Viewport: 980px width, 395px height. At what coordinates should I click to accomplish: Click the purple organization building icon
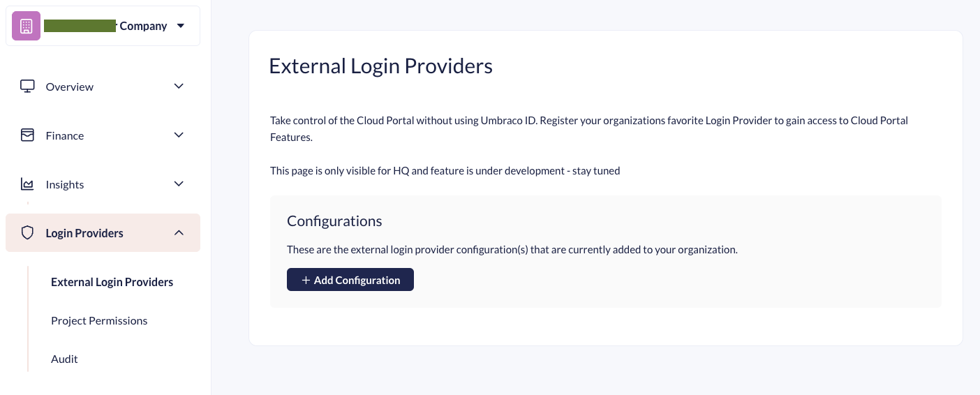tap(27, 27)
